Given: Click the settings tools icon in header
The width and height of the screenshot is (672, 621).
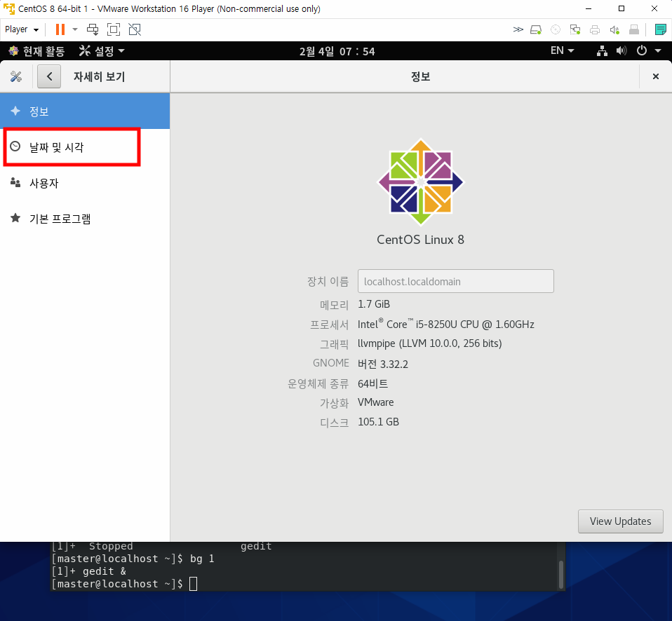Looking at the screenshot, I should [x=16, y=76].
